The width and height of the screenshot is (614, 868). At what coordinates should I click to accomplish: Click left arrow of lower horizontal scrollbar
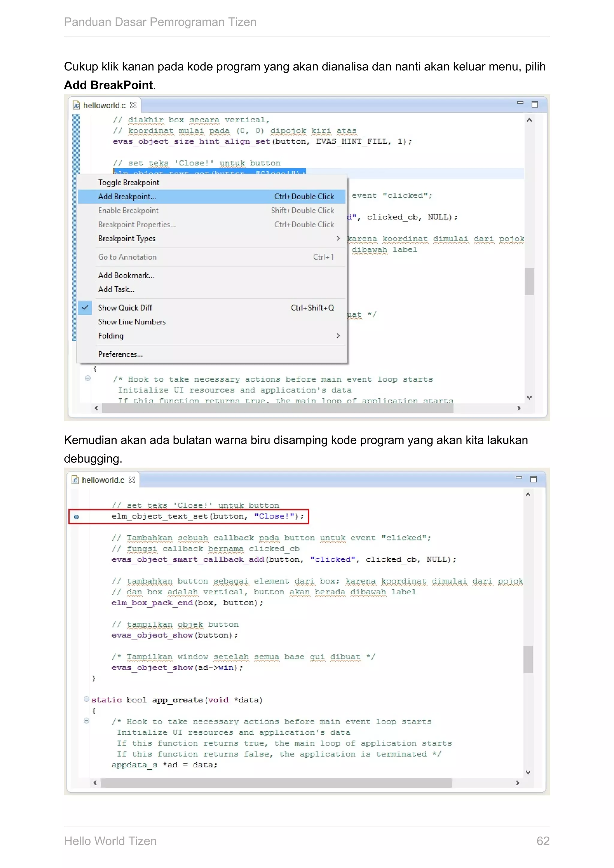95,783
